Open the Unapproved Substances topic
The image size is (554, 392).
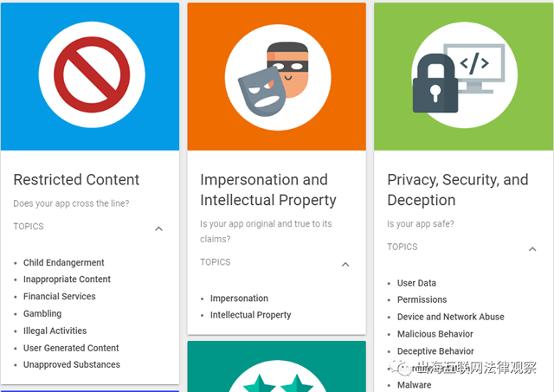(x=72, y=364)
